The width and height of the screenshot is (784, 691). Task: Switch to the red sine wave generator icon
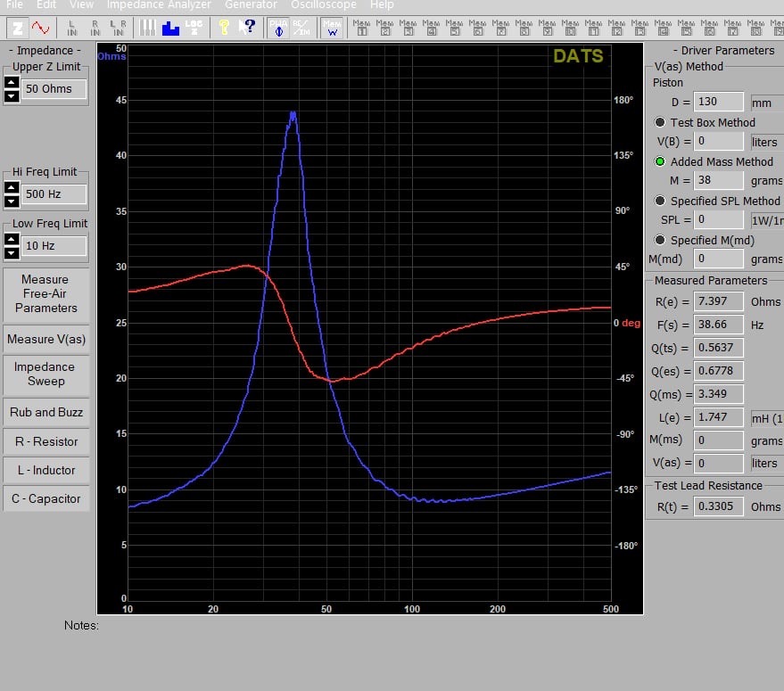40,28
